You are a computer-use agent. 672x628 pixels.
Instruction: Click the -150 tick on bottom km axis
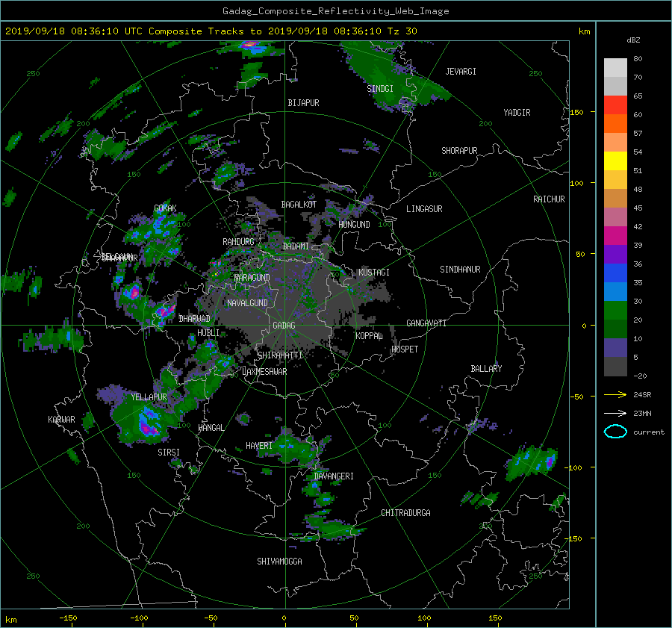click(x=68, y=618)
